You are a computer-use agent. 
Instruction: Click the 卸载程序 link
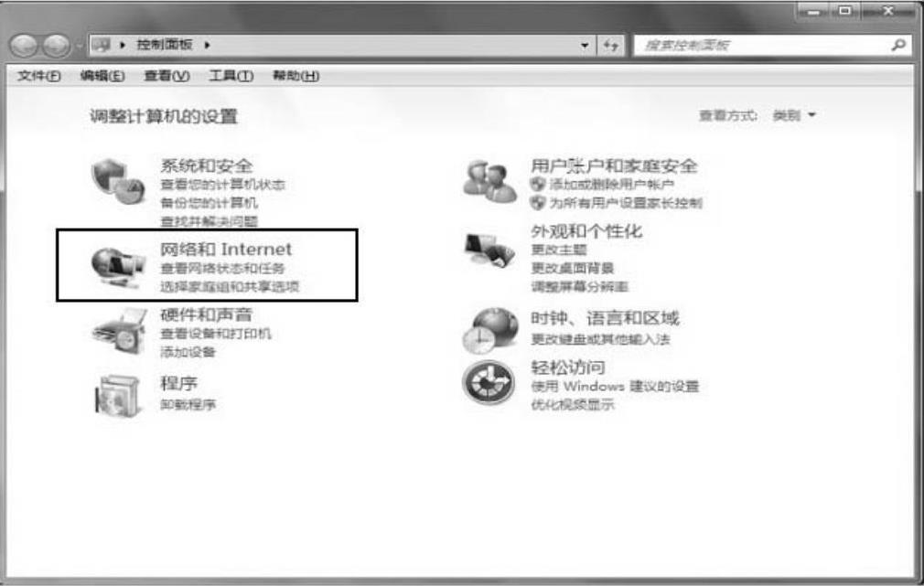tap(188, 405)
